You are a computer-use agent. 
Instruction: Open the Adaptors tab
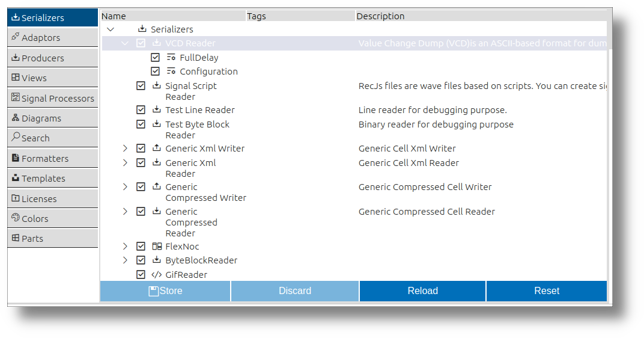tap(53, 37)
